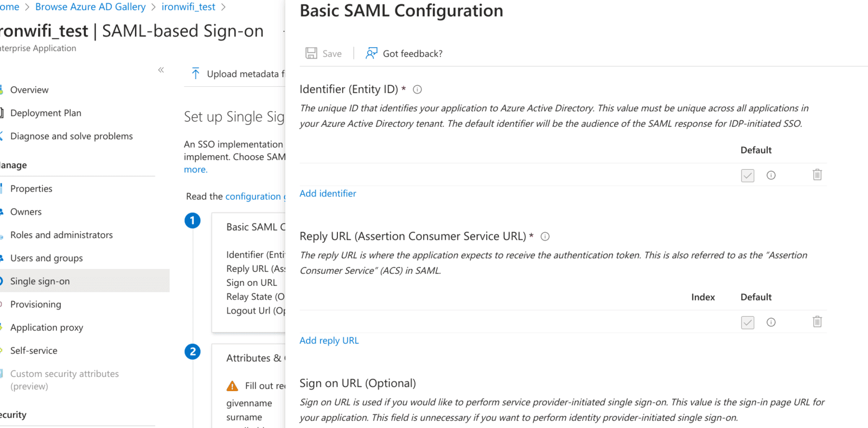Click the Upload metadata arrow icon
This screenshot has height=428, width=868.
(196, 74)
